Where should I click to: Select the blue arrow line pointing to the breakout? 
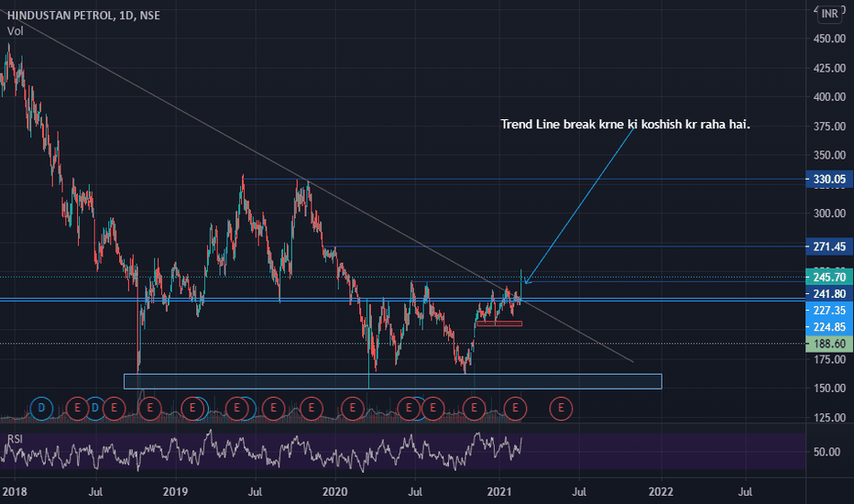tap(580, 205)
